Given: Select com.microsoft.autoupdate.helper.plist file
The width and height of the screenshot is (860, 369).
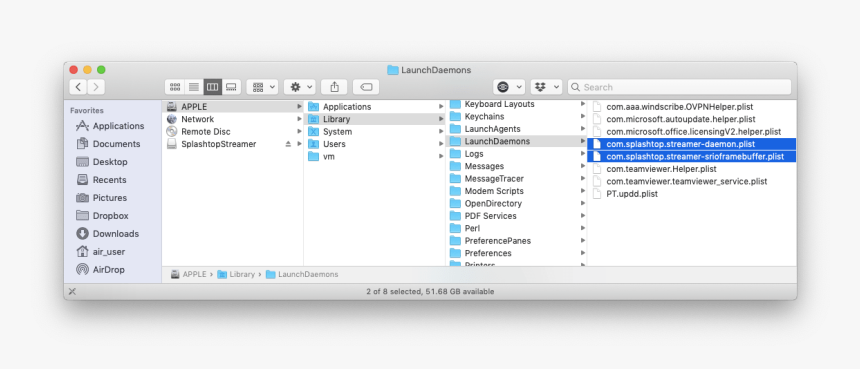Looking at the screenshot, I should [692, 119].
